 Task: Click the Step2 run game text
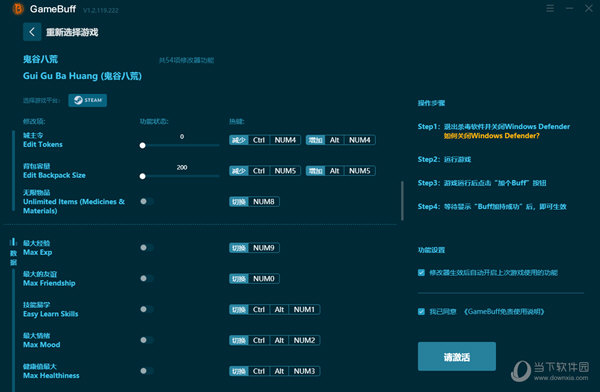[x=444, y=159]
